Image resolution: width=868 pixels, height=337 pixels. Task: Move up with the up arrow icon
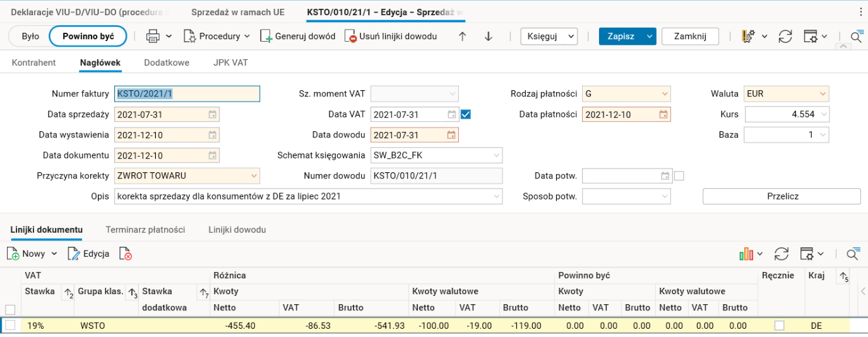462,37
